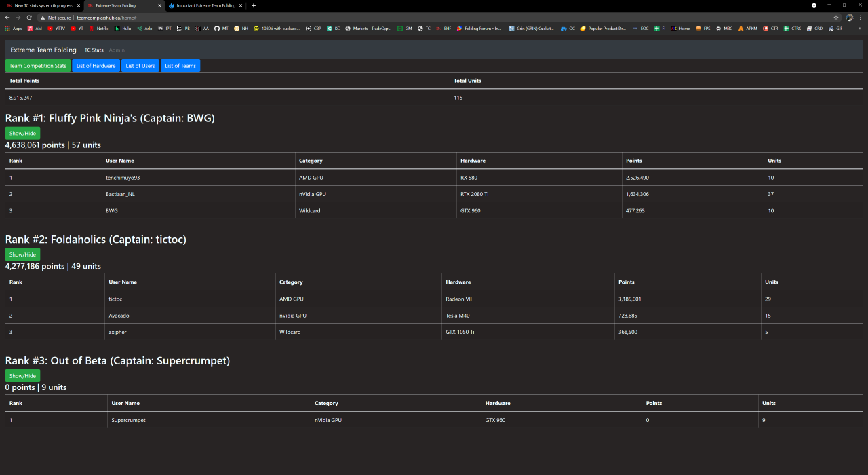Switch to the List of Hardware tab
Image resolution: width=868 pixels, height=475 pixels.
(96, 66)
